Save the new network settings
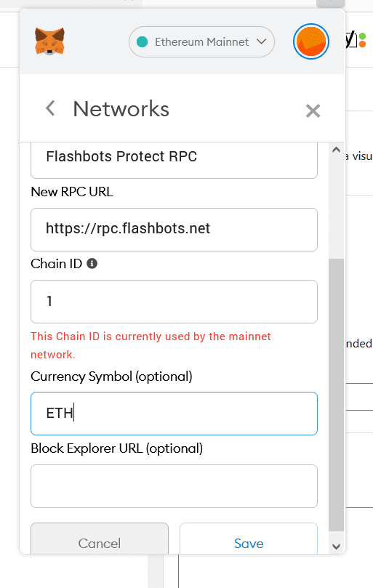This screenshot has width=373, height=588. click(x=249, y=539)
